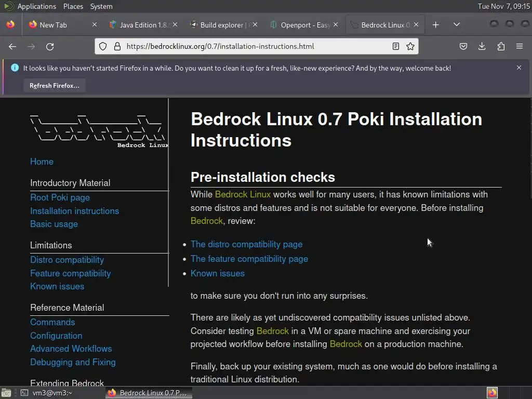The width and height of the screenshot is (532, 399).
Task: Open sidebar Installation instructions link
Action: (75, 211)
